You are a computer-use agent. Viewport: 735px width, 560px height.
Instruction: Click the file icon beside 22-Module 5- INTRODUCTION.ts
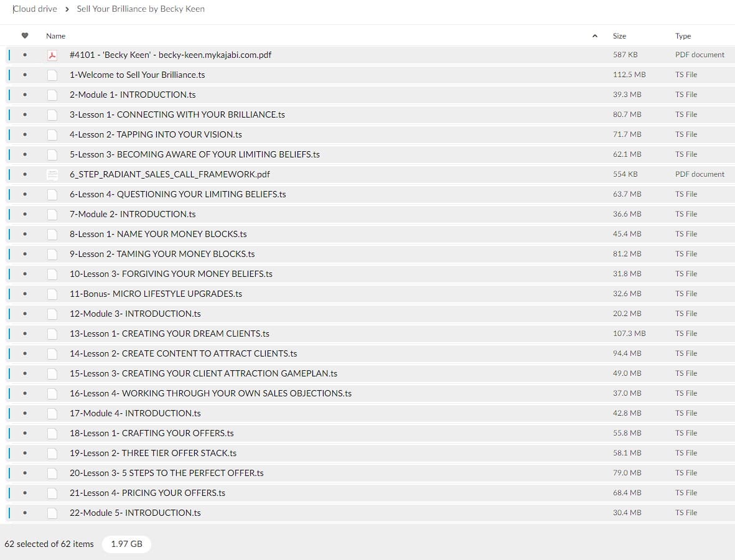click(x=52, y=513)
